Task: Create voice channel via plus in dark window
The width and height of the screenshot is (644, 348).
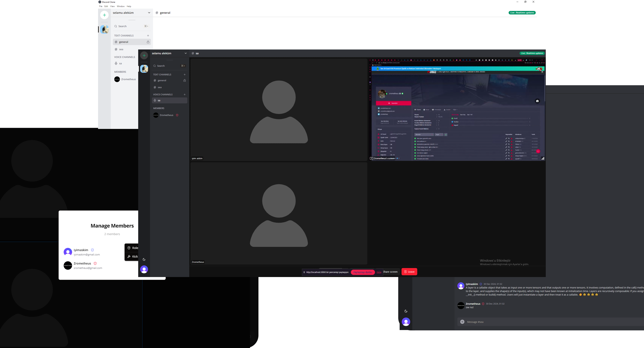Action: pyautogui.click(x=185, y=95)
